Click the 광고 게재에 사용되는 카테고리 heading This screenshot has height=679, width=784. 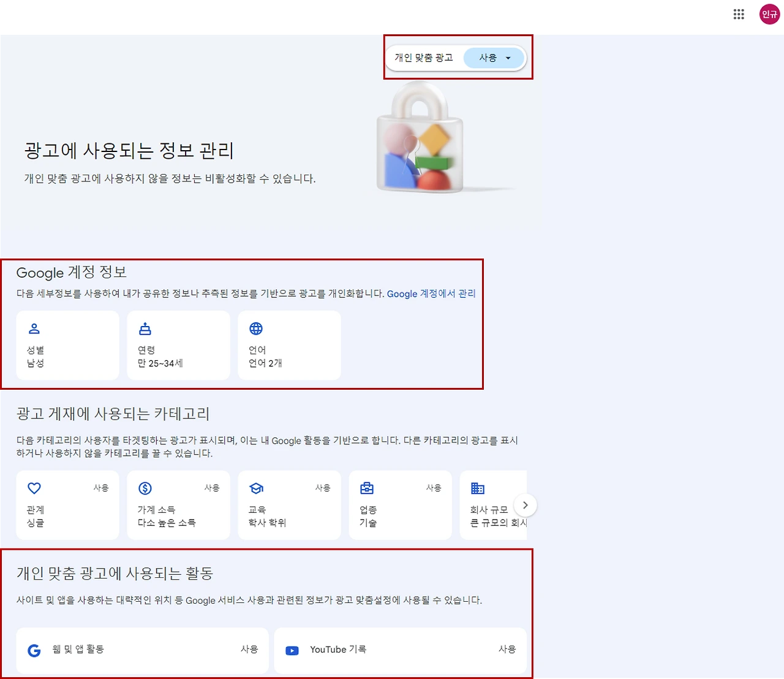pos(113,414)
